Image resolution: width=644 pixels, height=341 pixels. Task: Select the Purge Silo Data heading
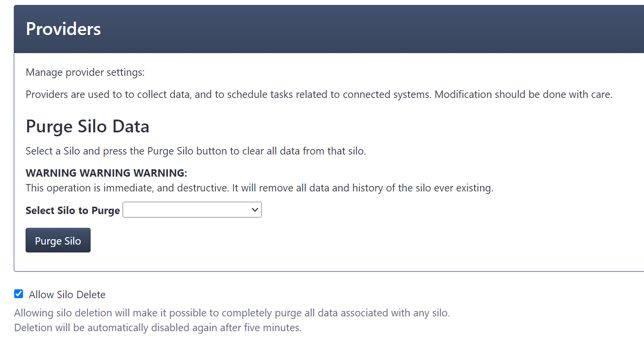pos(87,126)
